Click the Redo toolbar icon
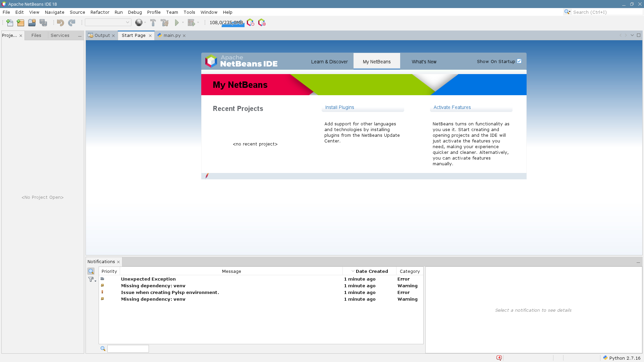The image size is (644, 362). click(72, 23)
